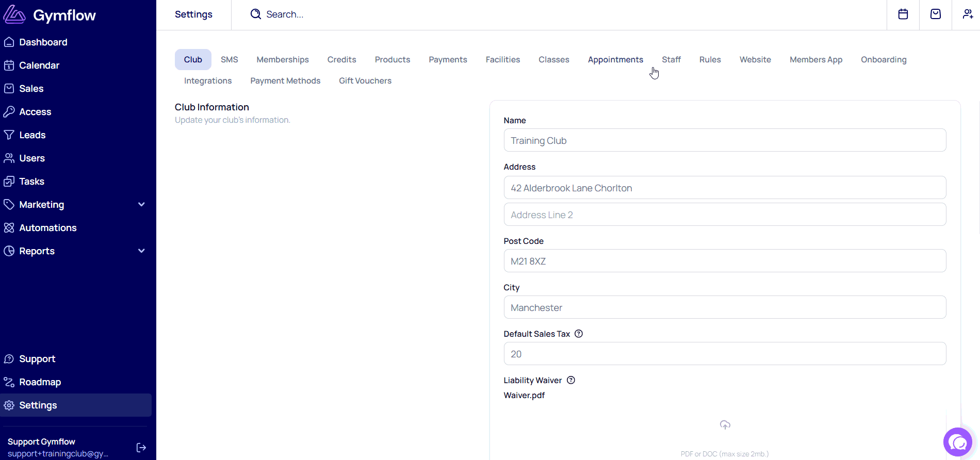Go to the Sales sidebar section

(x=31, y=89)
